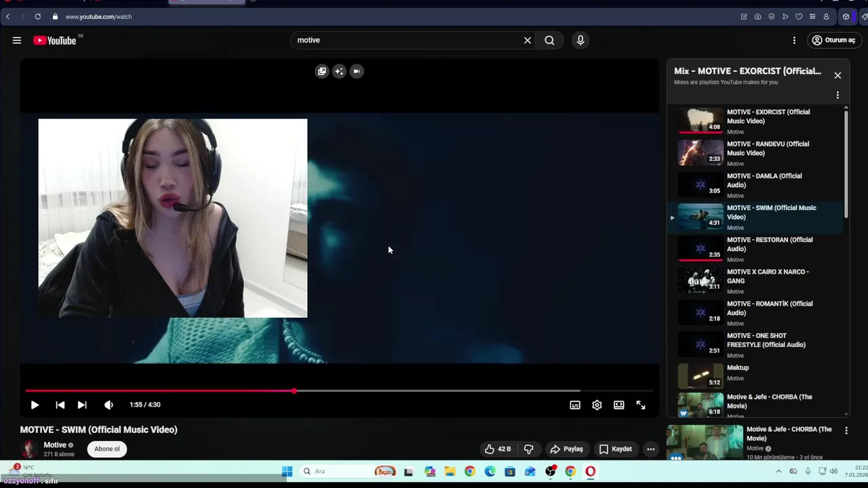Click the third overlay icon above video
The image size is (868, 488).
click(357, 71)
